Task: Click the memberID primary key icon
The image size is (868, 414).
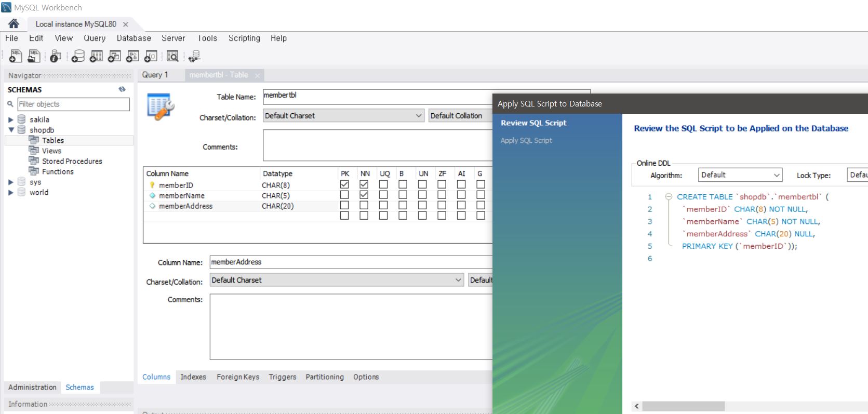Action: click(x=152, y=185)
